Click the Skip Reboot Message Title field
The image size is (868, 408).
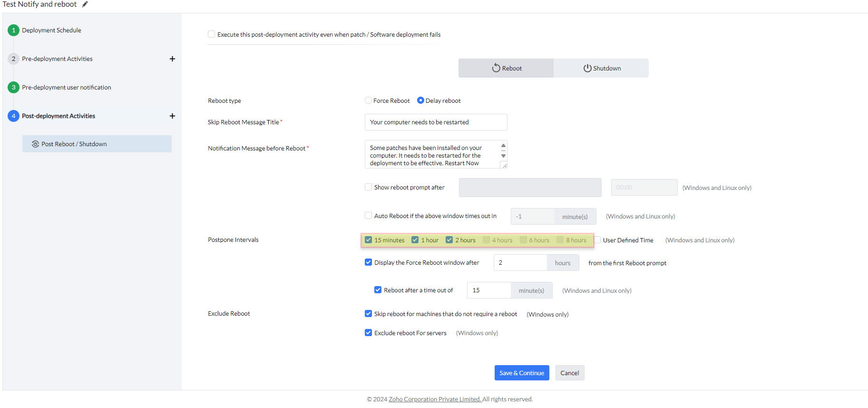click(x=436, y=122)
